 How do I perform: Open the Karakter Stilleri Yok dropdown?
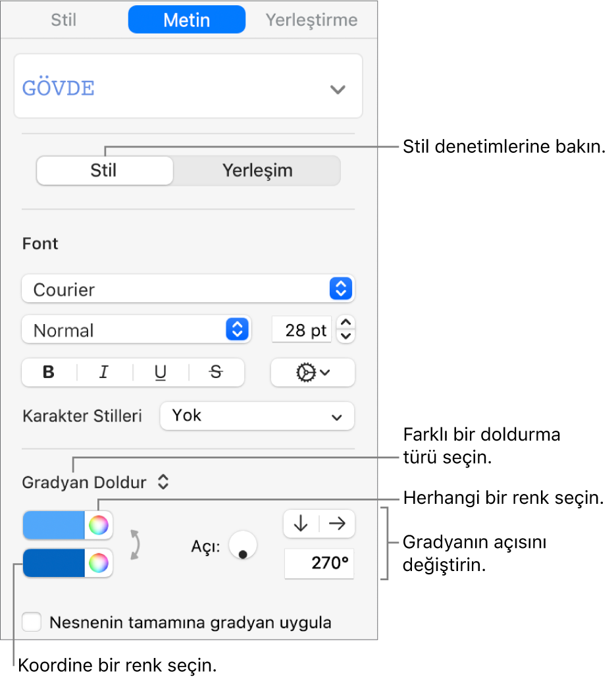pos(257,416)
